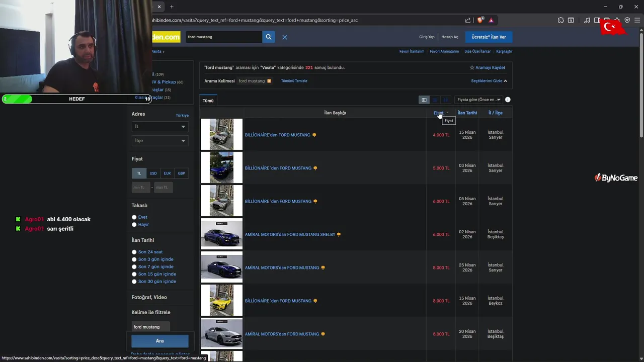Open Brave VPN shield icon
Viewport: 644px width, 362px height.
coord(627,20)
